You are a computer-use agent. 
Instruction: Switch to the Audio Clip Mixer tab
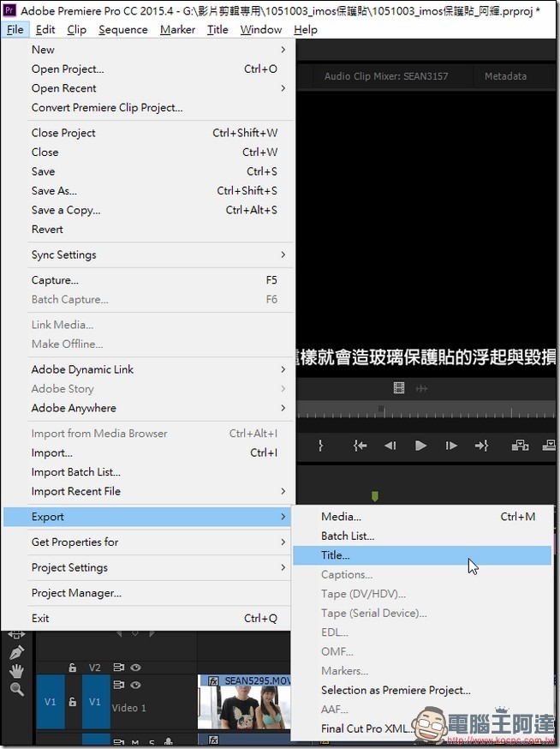click(x=385, y=76)
